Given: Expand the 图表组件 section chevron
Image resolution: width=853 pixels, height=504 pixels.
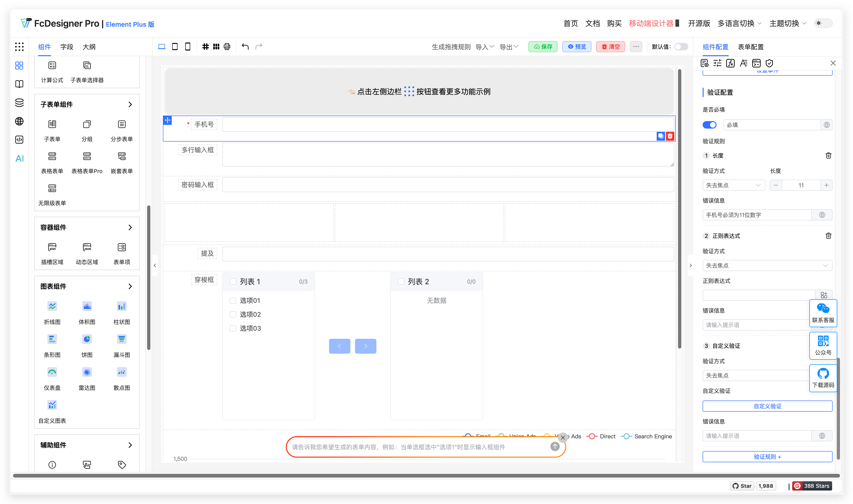Looking at the screenshot, I should [x=130, y=286].
